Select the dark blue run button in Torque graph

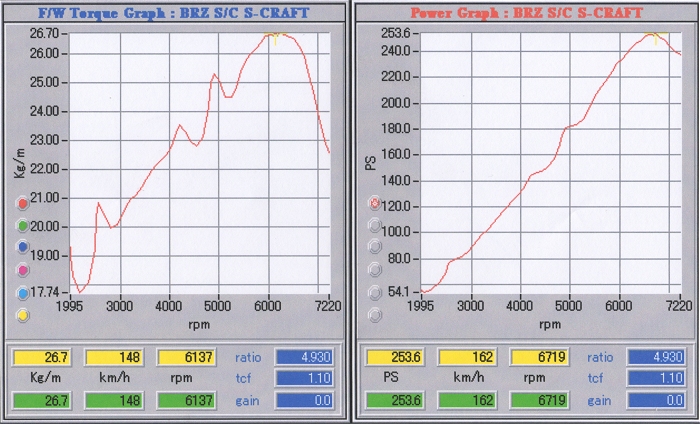tap(22, 246)
